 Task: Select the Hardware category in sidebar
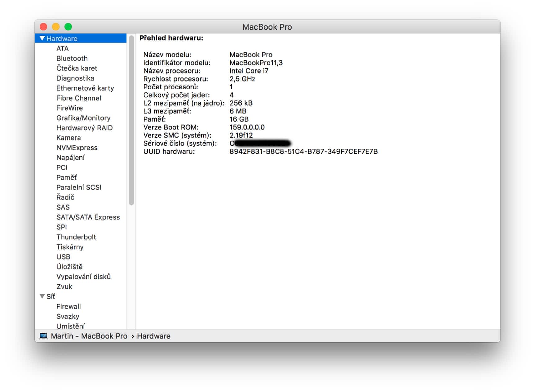pyautogui.click(x=81, y=38)
